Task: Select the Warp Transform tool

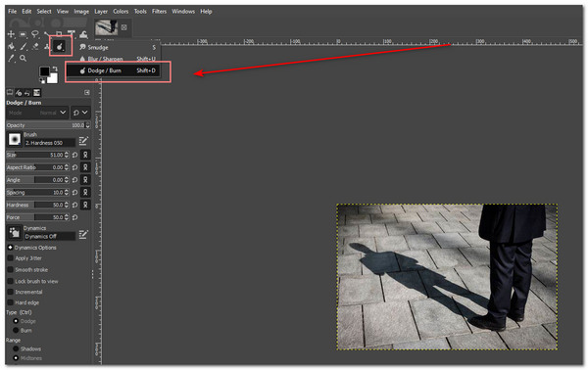Action: (x=83, y=34)
